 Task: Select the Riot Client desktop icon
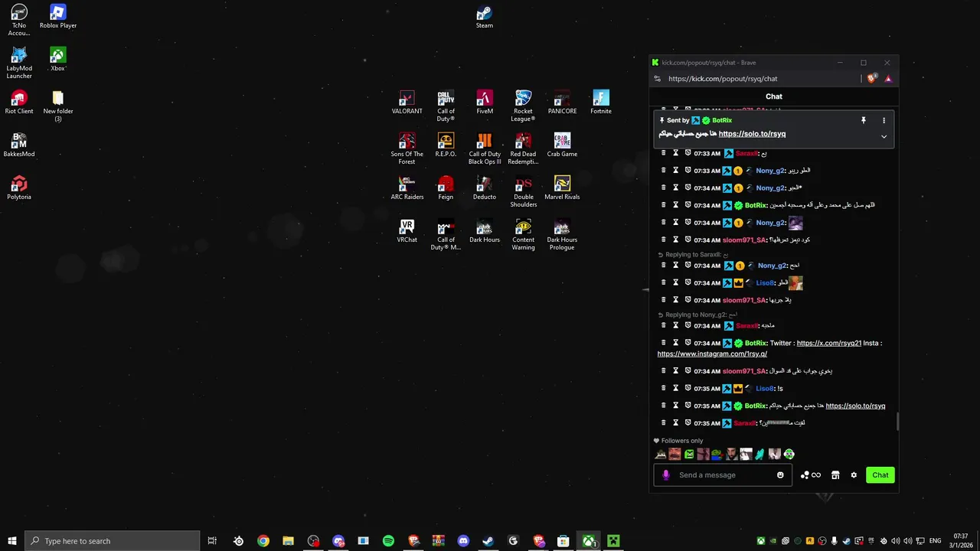point(19,103)
